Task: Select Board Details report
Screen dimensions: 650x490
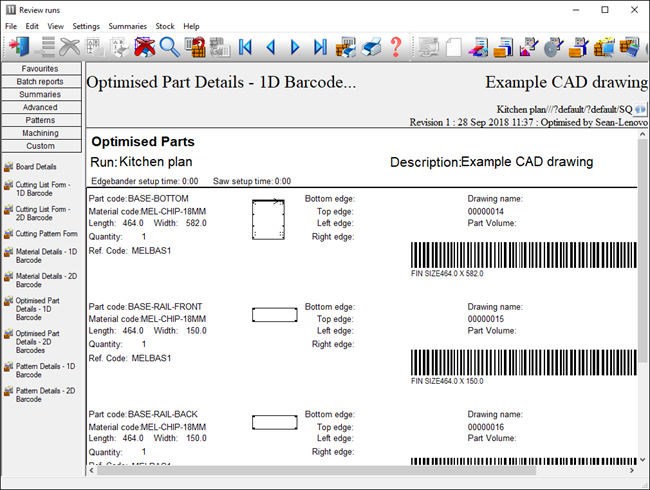Action: pos(36,167)
